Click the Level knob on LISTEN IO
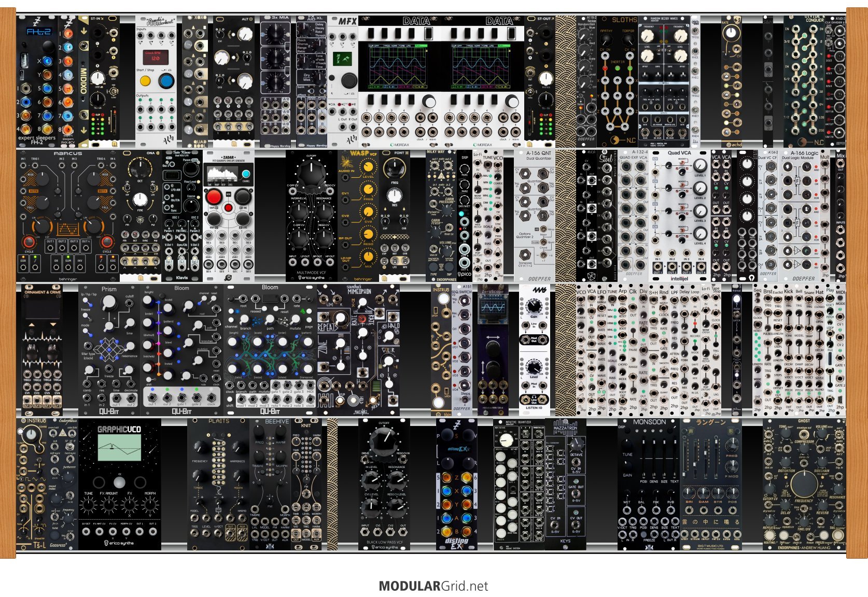 pyautogui.click(x=534, y=367)
